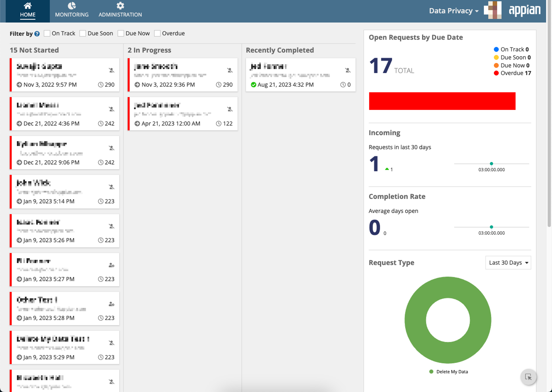Click unassigned user icon on Dec 21, 2022 9:06 PM card

[x=111, y=148]
